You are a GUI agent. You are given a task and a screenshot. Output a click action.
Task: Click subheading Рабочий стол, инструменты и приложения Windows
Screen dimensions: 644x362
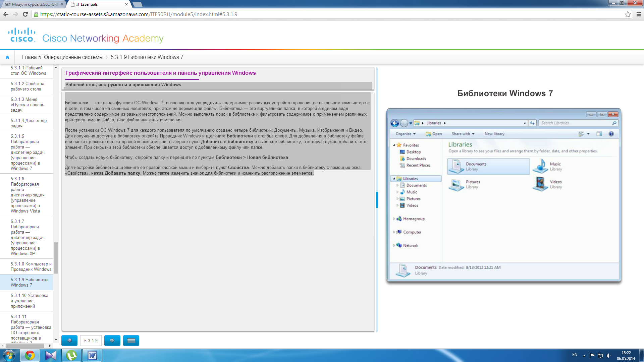click(123, 85)
